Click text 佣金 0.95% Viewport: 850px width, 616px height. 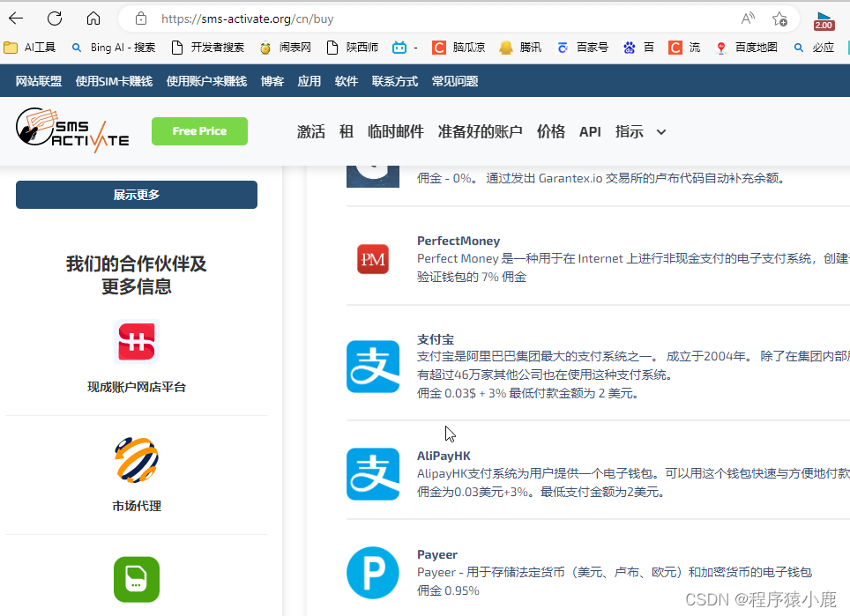pos(448,590)
